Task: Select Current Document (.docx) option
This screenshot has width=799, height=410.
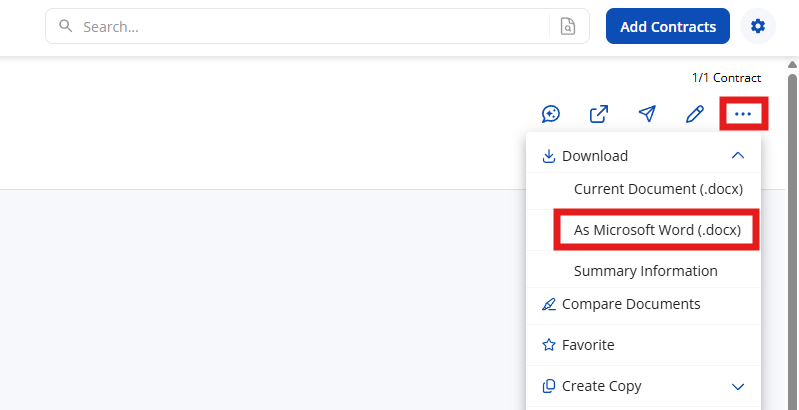Action: point(657,189)
